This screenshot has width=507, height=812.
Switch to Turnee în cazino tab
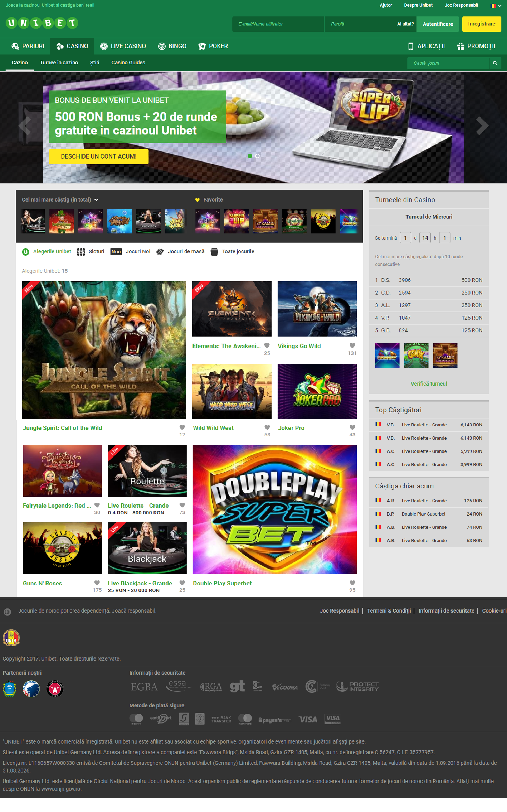pos(59,63)
